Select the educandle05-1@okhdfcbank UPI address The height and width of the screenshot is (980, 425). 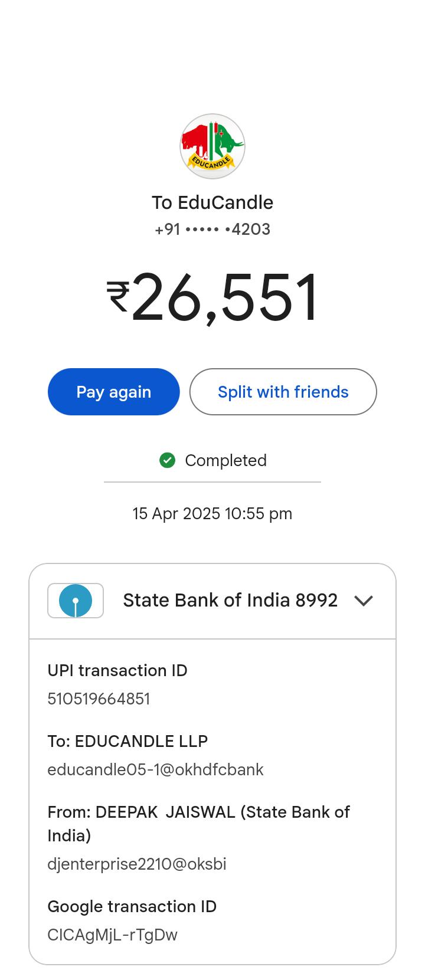155,770
